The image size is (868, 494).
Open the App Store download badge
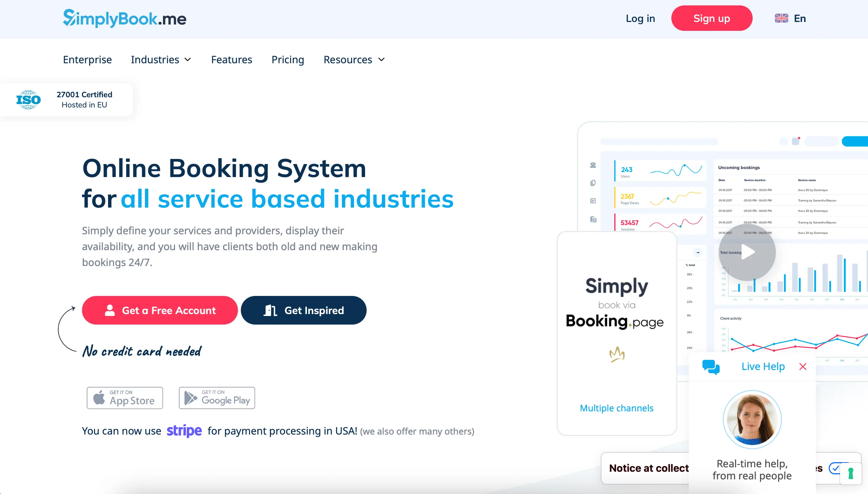coord(125,398)
